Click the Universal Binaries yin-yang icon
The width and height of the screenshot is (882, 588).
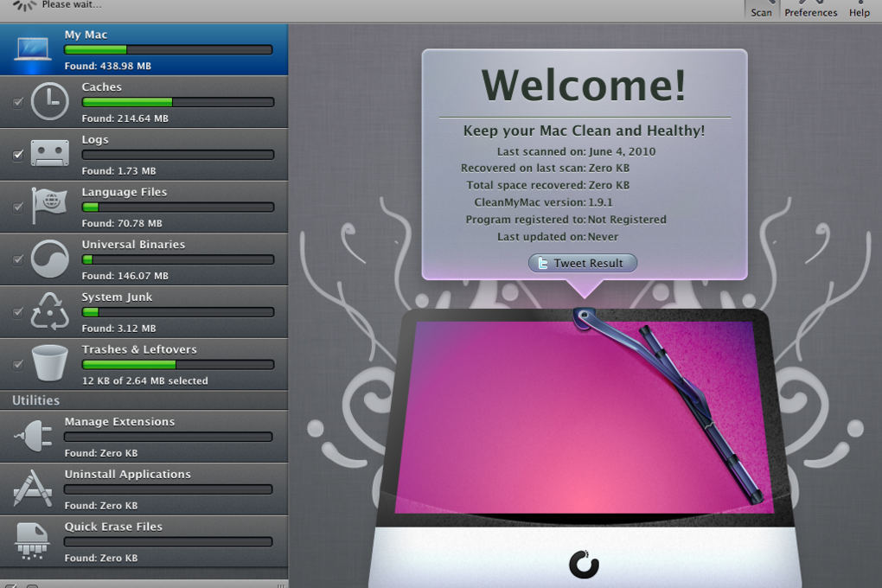click(x=49, y=259)
